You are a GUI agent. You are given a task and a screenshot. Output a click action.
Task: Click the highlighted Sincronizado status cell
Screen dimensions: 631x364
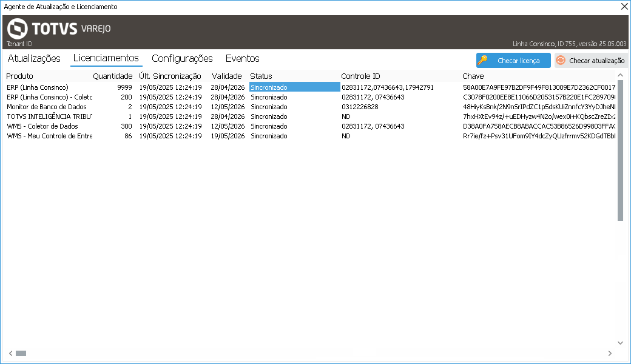[295, 87]
